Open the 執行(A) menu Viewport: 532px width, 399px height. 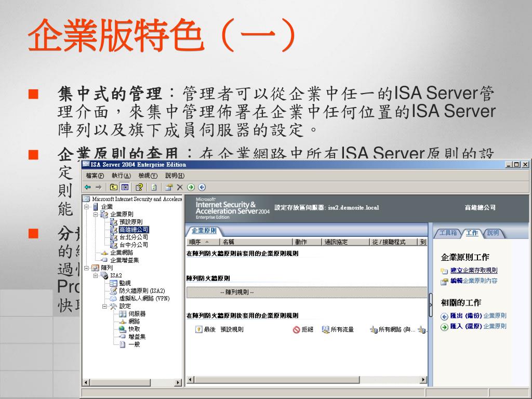(x=121, y=176)
